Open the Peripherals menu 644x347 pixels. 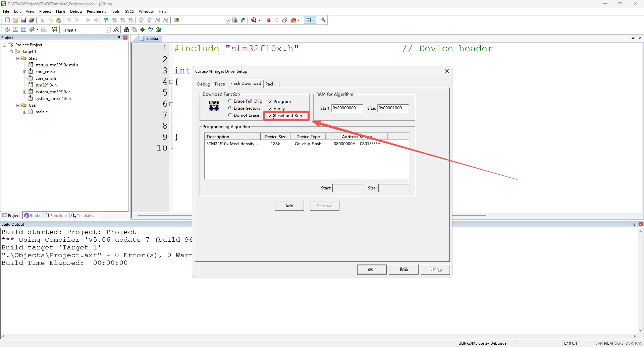[96, 11]
